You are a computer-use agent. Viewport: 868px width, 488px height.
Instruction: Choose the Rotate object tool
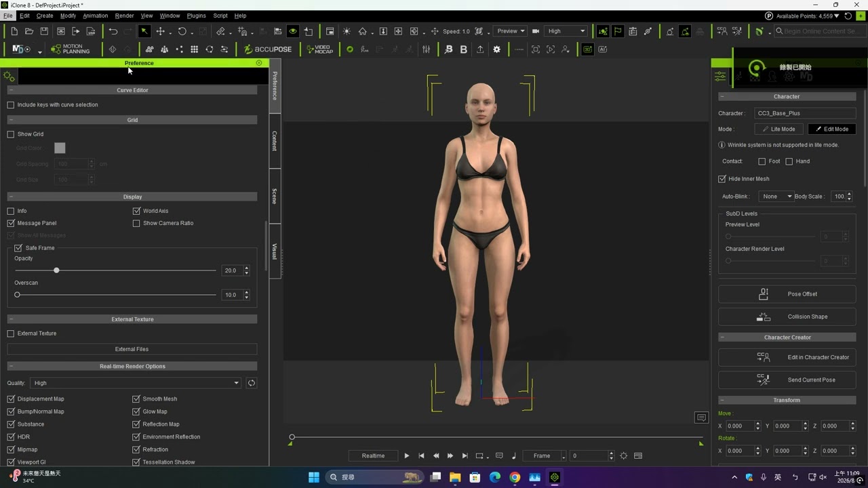[x=182, y=31]
